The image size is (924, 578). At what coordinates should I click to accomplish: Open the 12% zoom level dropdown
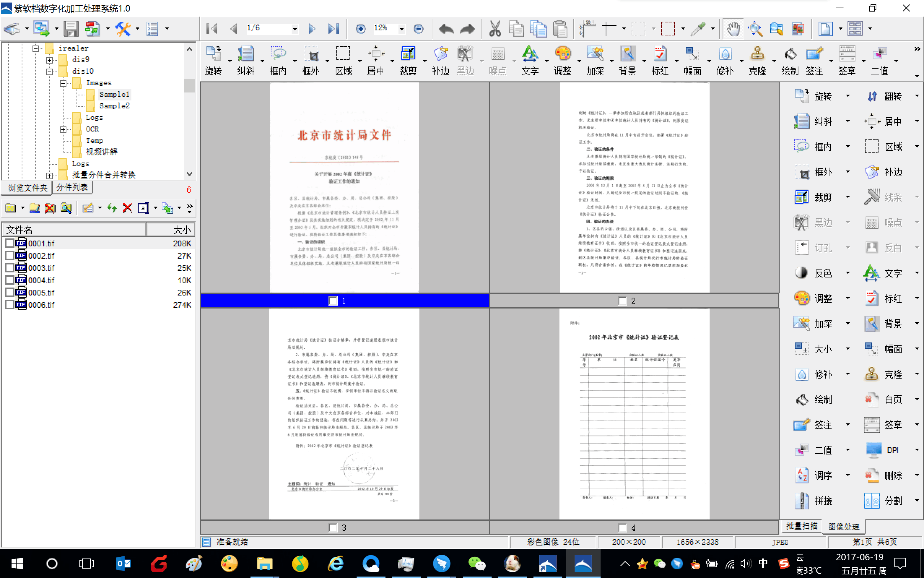coord(401,29)
